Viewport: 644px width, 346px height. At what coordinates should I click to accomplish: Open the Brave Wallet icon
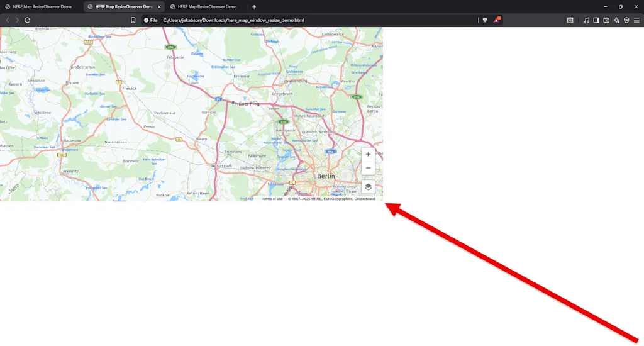click(x=606, y=20)
